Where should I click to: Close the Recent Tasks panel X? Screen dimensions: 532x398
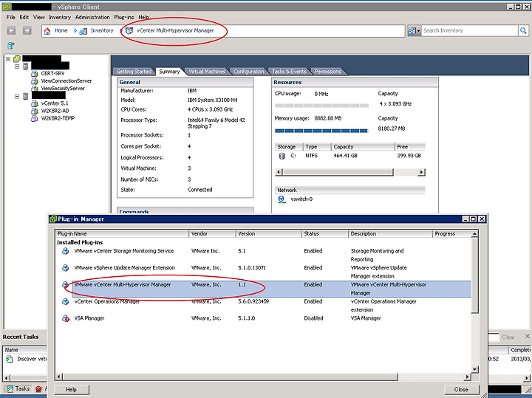tap(528, 336)
